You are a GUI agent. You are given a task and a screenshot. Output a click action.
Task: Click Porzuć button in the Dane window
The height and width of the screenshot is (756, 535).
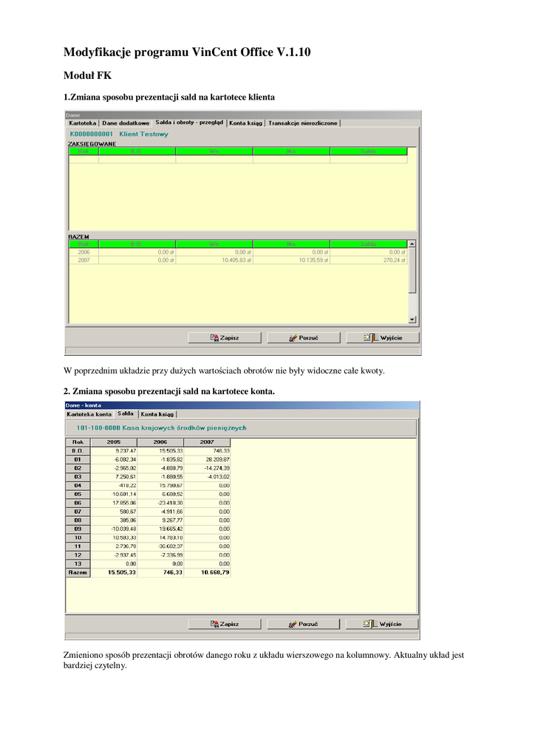click(304, 337)
